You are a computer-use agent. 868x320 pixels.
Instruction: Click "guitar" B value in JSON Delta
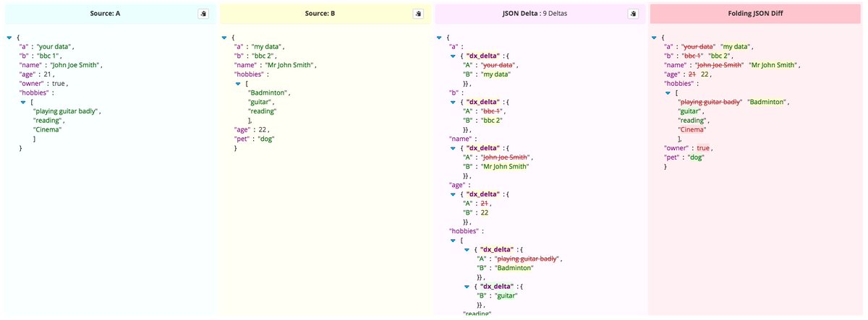506,295
